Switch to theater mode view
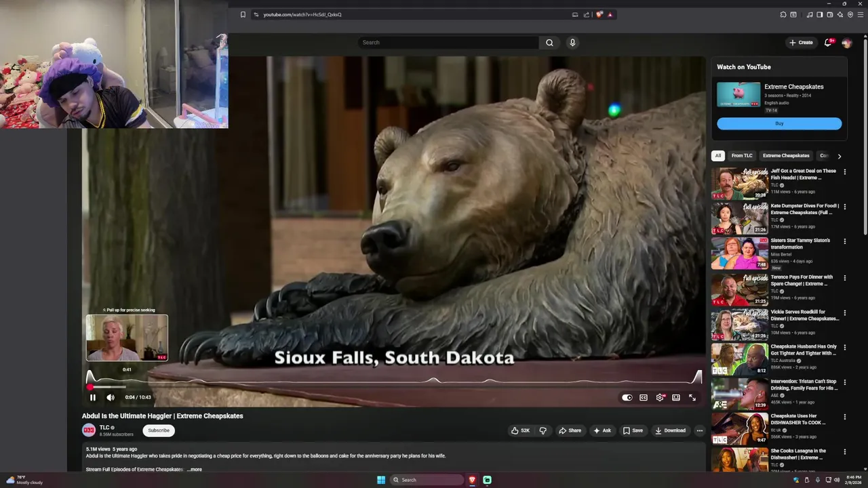This screenshot has width=868, height=488. pyautogui.click(x=676, y=398)
